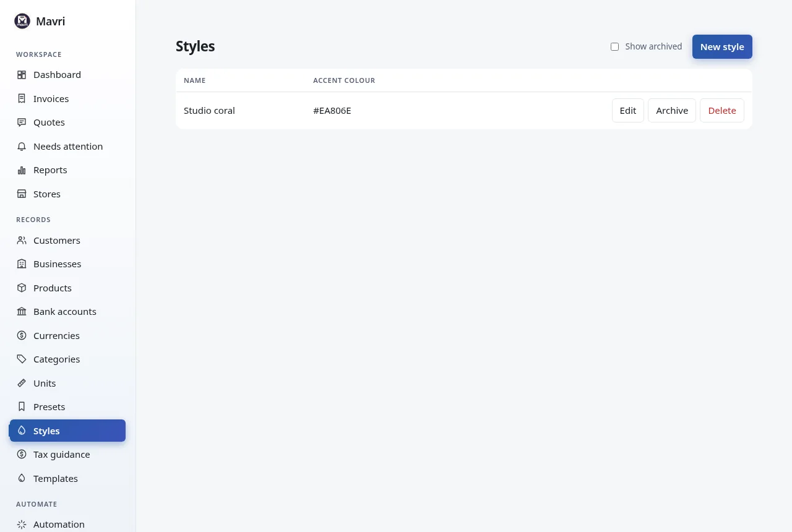
Task: Delete the Studio coral style
Action: coord(722,111)
